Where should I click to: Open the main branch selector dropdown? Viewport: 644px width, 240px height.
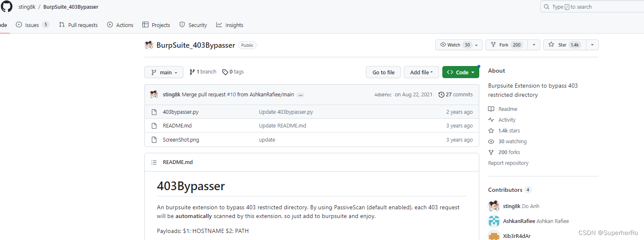pos(163,72)
